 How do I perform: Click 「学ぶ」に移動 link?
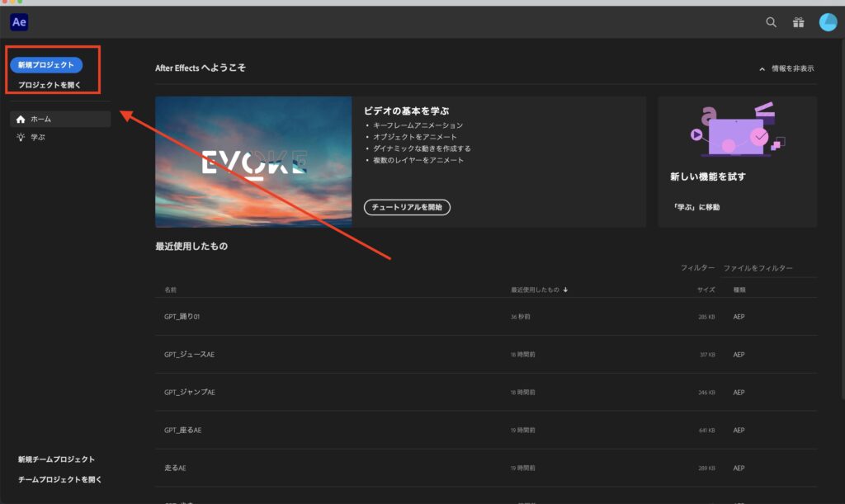click(x=695, y=207)
